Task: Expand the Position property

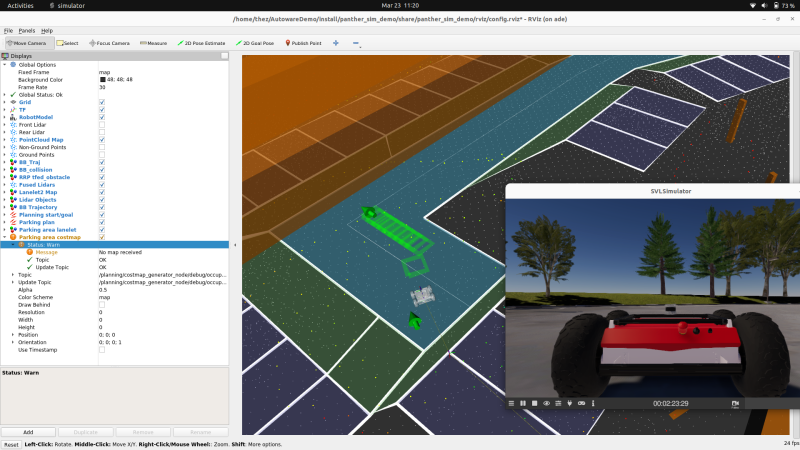Action: (x=12, y=334)
